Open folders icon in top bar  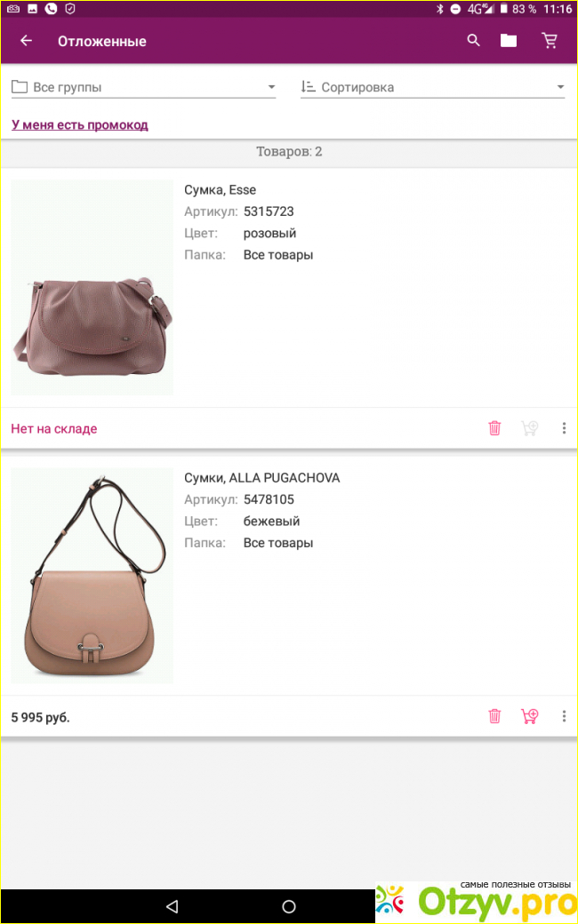[x=509, y=41]
